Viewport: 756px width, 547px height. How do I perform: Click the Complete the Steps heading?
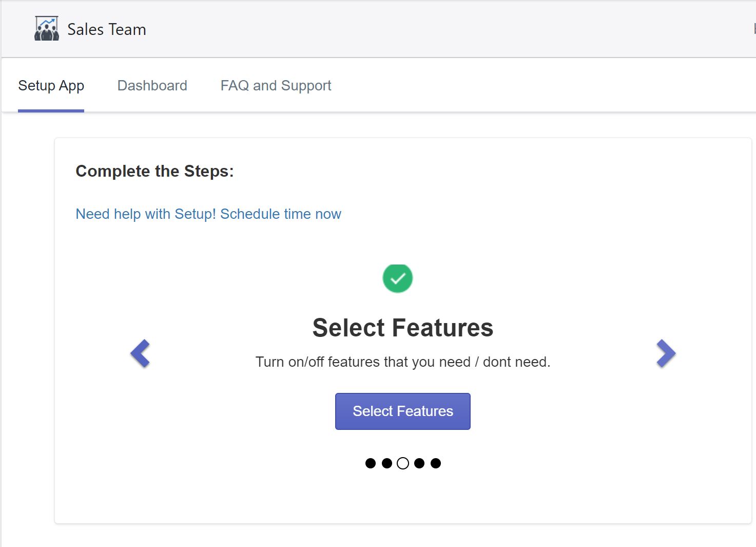[154, 171]
